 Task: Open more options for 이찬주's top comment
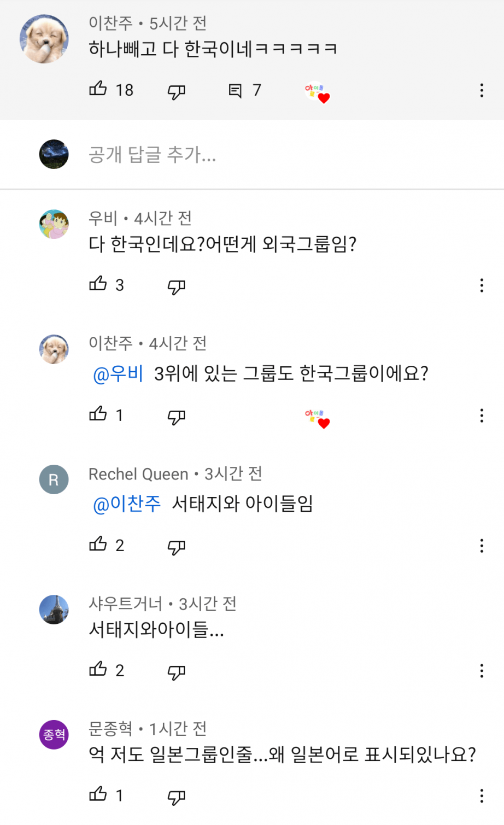482,90
